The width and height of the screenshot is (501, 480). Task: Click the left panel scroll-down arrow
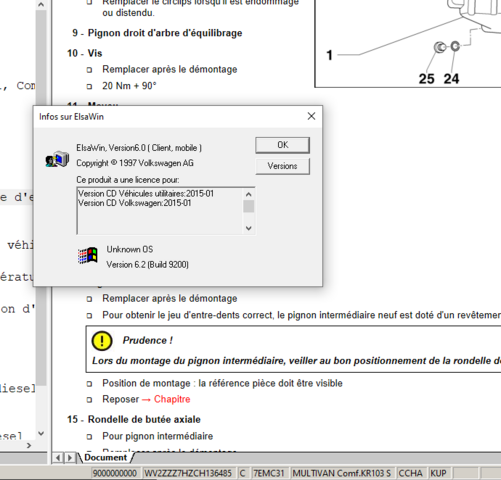(x=41, y=434)
